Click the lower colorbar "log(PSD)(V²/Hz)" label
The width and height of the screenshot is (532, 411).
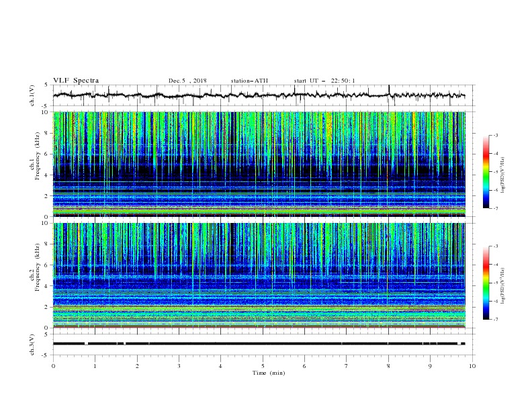pos(502,286)
